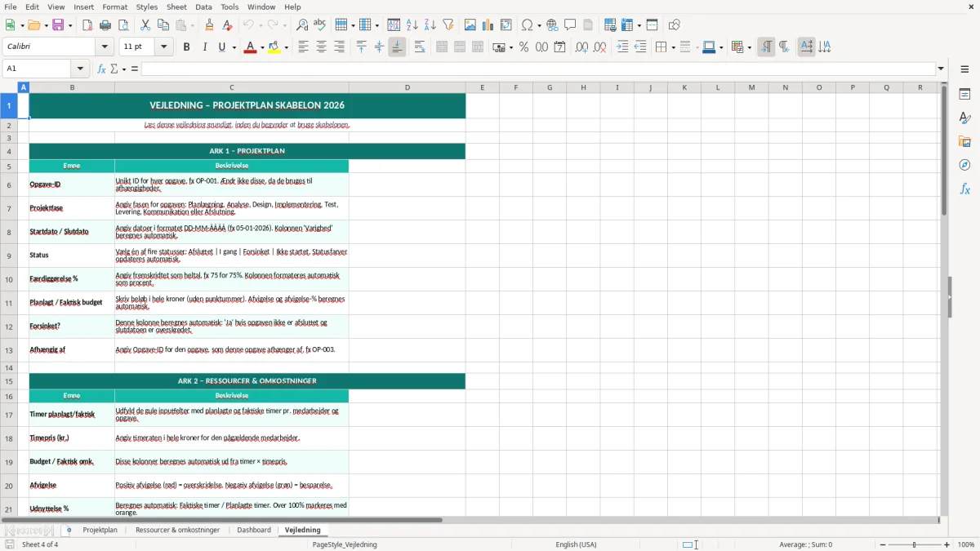Open Conditional Formatting dropdown arrow

coord(749,47)
